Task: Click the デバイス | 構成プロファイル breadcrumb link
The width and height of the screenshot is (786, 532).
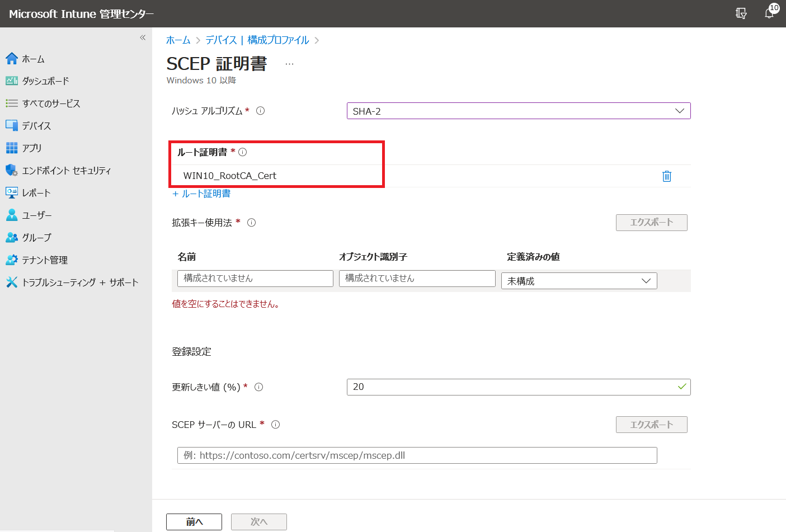Action: [257, 40]
